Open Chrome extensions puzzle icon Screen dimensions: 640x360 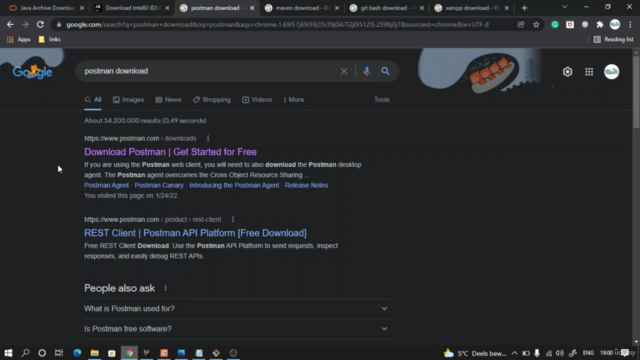tap(600, 24)
